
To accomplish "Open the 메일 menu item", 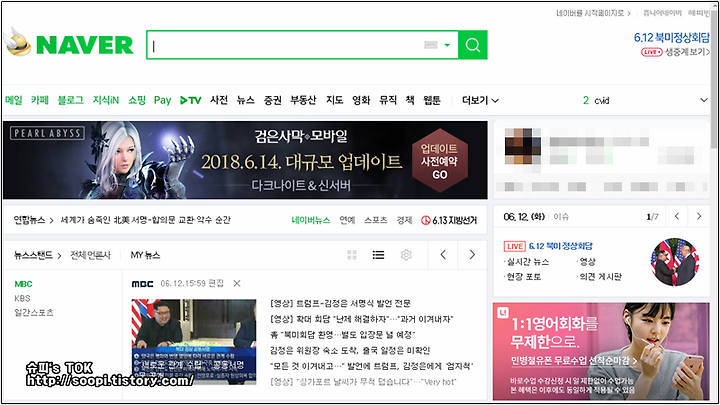I will 14,100.
